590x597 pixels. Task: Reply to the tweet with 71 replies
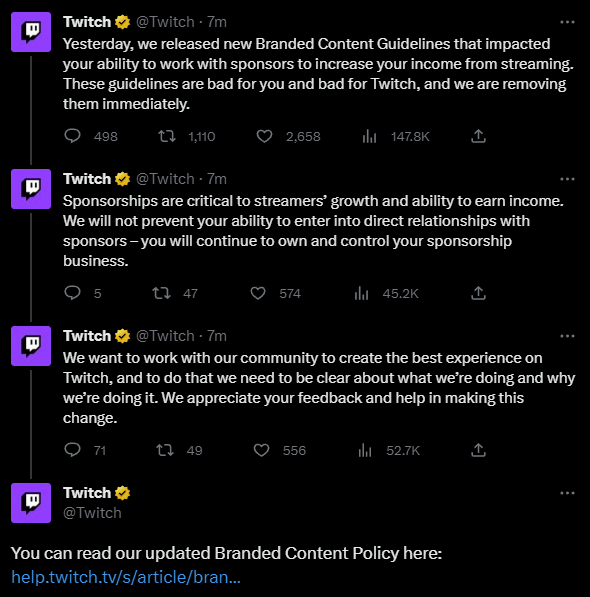tap(72, 450)
